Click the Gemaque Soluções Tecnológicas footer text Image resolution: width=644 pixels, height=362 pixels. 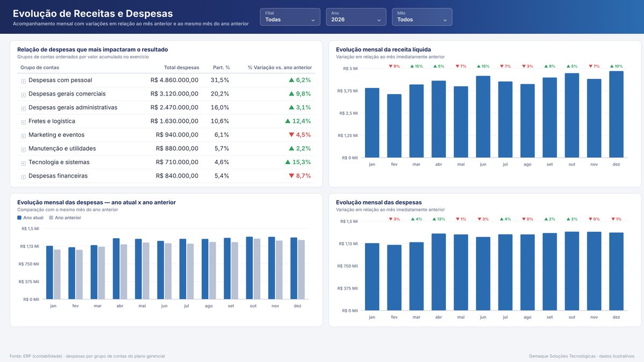[x=581, y=356]
